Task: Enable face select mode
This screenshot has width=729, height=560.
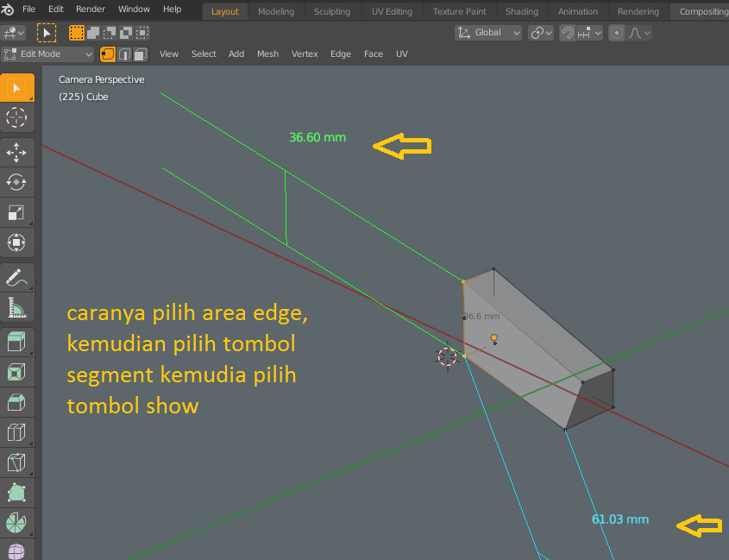Action: pos(141,54)
